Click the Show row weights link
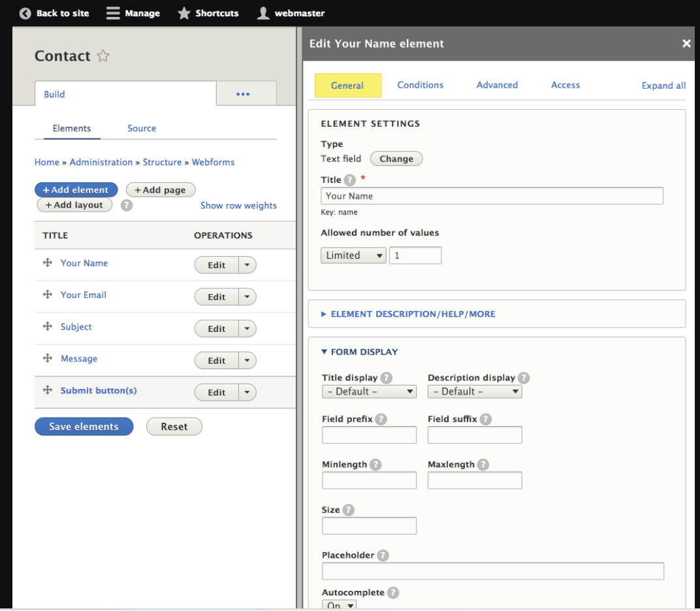Viewport: 700px width, 611px height. (x=238, y=205)
